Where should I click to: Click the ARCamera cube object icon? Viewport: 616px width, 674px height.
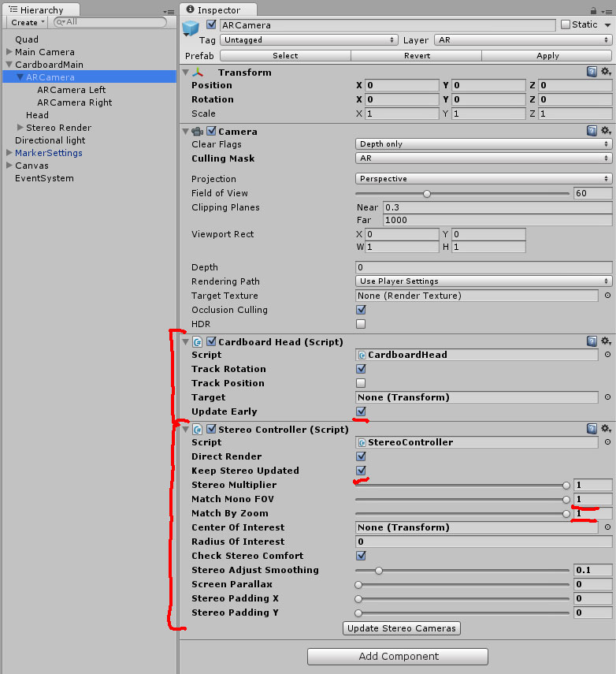click(191, 28)
